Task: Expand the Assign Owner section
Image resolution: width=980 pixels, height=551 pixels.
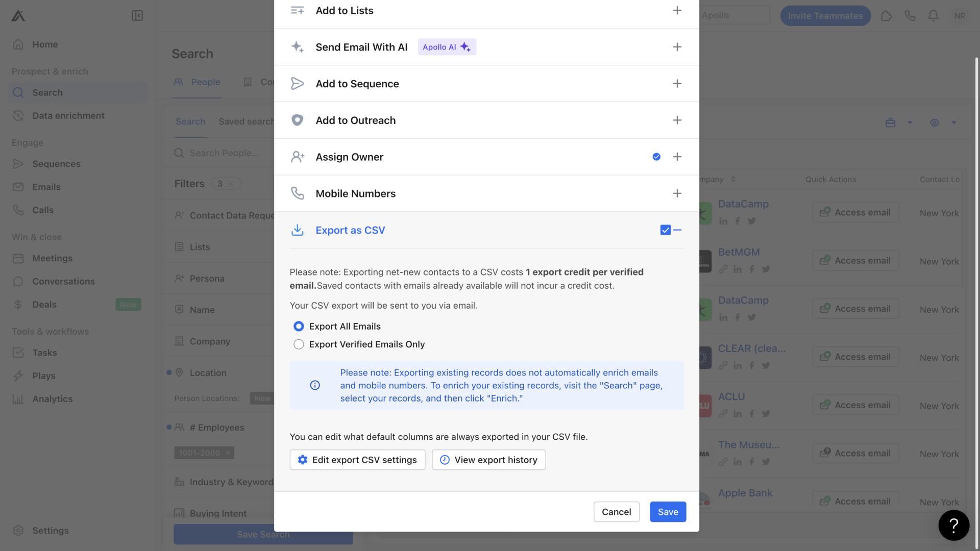Action: point(677,157)
